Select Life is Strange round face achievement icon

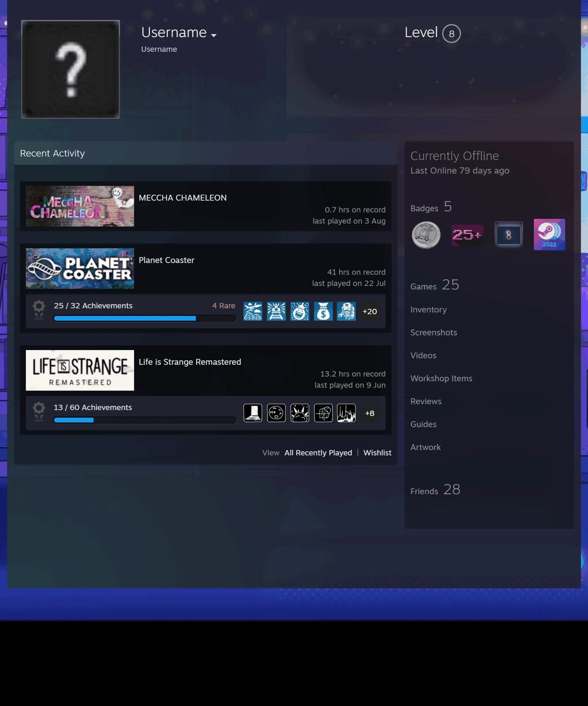tap(276, 413)
